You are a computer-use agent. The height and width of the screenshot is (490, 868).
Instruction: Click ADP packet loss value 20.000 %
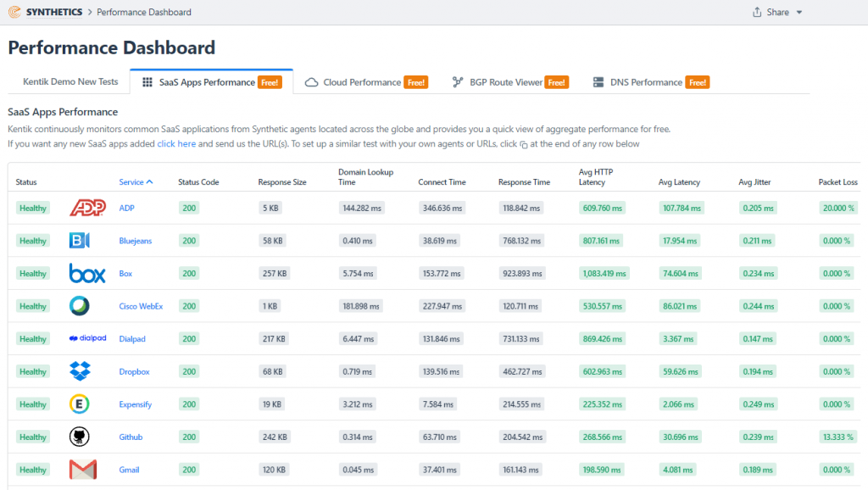838,209
